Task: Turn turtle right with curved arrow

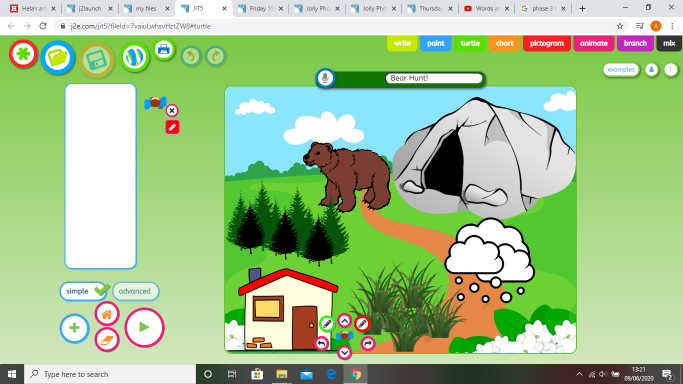Action: point(367,344)
